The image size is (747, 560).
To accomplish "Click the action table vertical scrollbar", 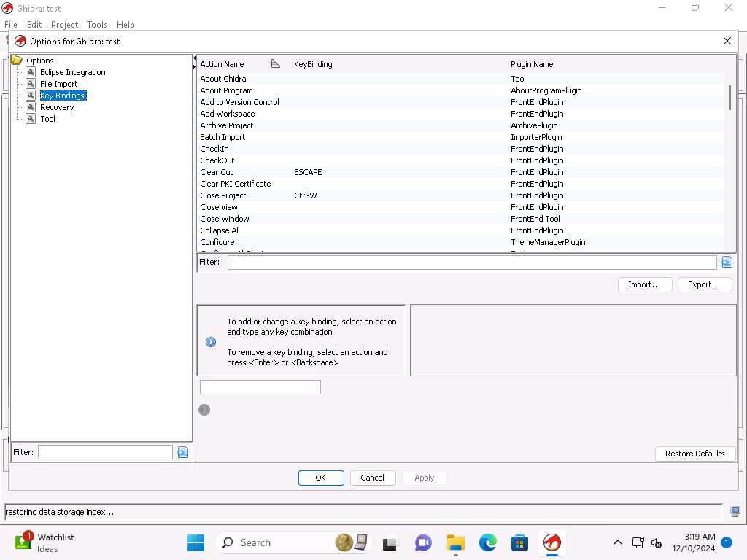I will click(730, 98).
